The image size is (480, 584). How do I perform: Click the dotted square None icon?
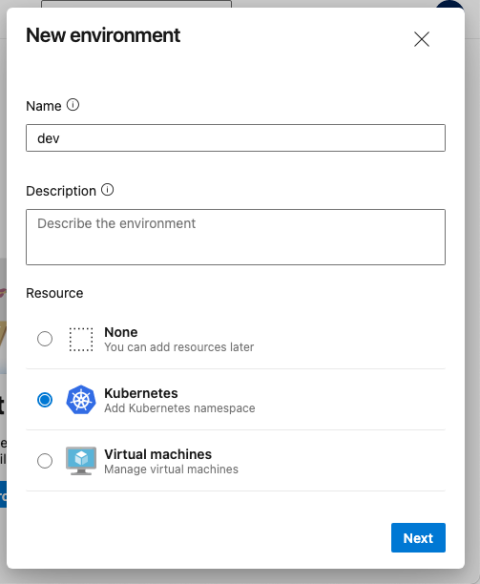[81, 339]
